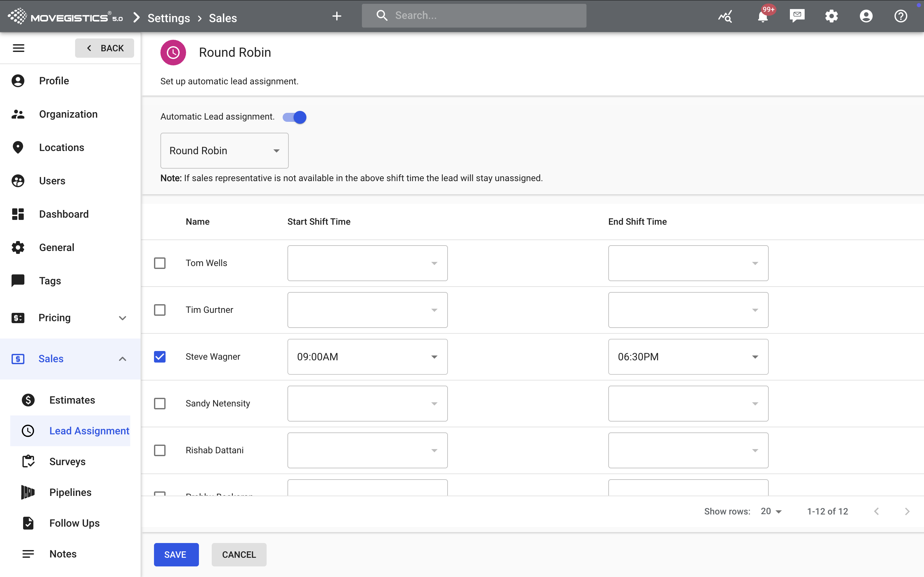The height and width of the screenshot is (577, 924).
Task: Change the Show rows 20 dropdown
Action: click(771, 511)
